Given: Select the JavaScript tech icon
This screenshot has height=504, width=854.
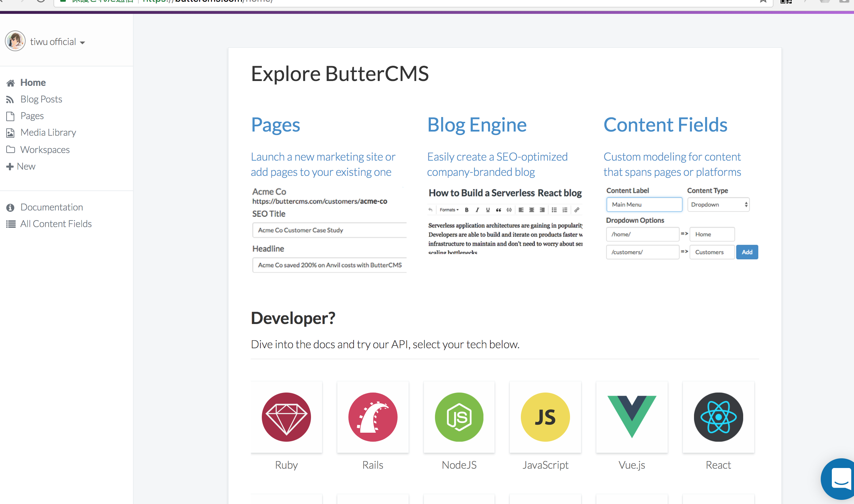Looking at the screenshot, I should [545, 417].
